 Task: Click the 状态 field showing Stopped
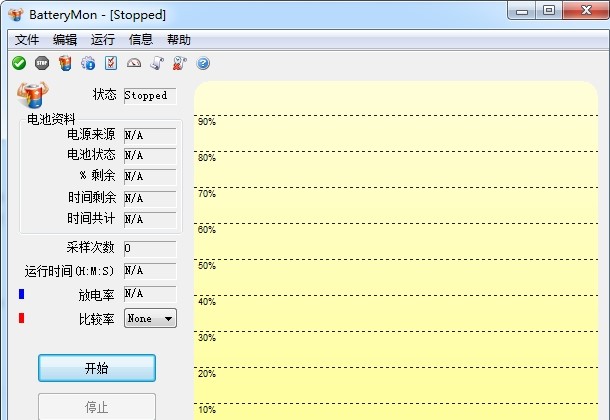click(x=150, y=96)
